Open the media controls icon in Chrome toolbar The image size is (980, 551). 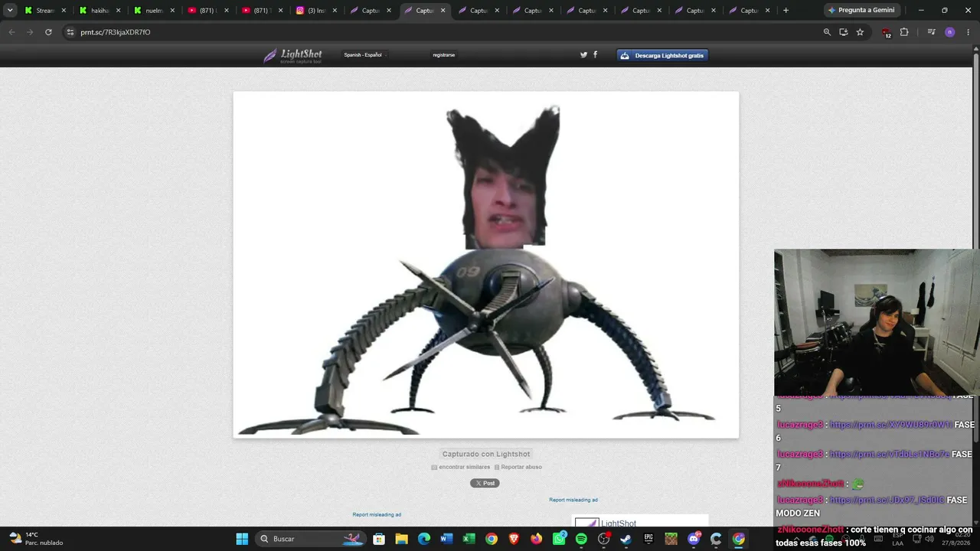931,32
